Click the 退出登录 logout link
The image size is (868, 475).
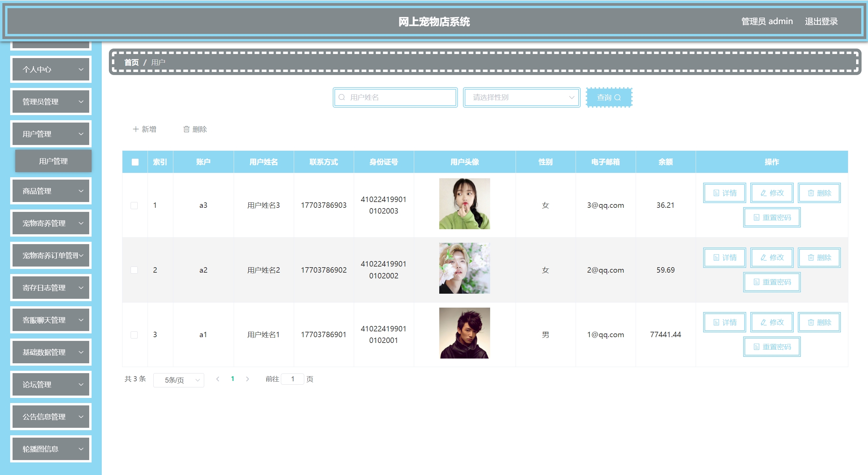(x=821, y=21)
